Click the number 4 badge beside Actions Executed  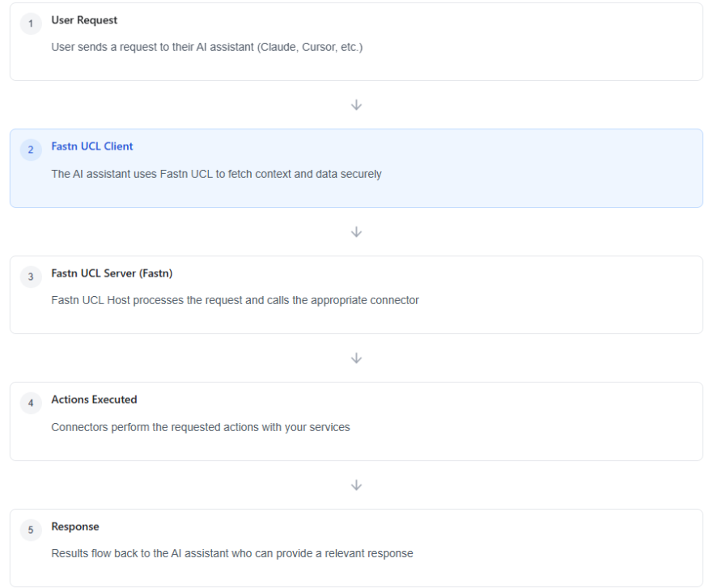(x=31, y=403)
